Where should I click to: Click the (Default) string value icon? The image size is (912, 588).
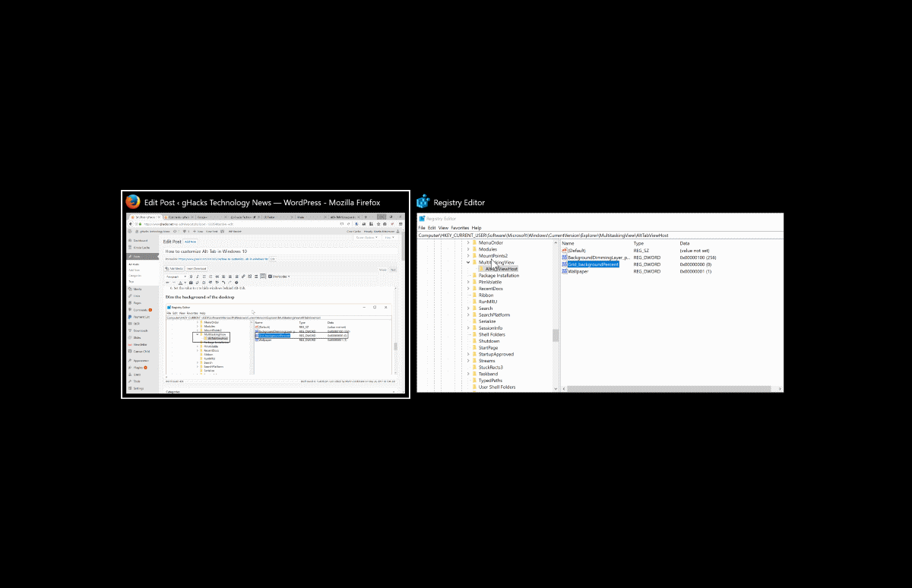pos(565,251)
